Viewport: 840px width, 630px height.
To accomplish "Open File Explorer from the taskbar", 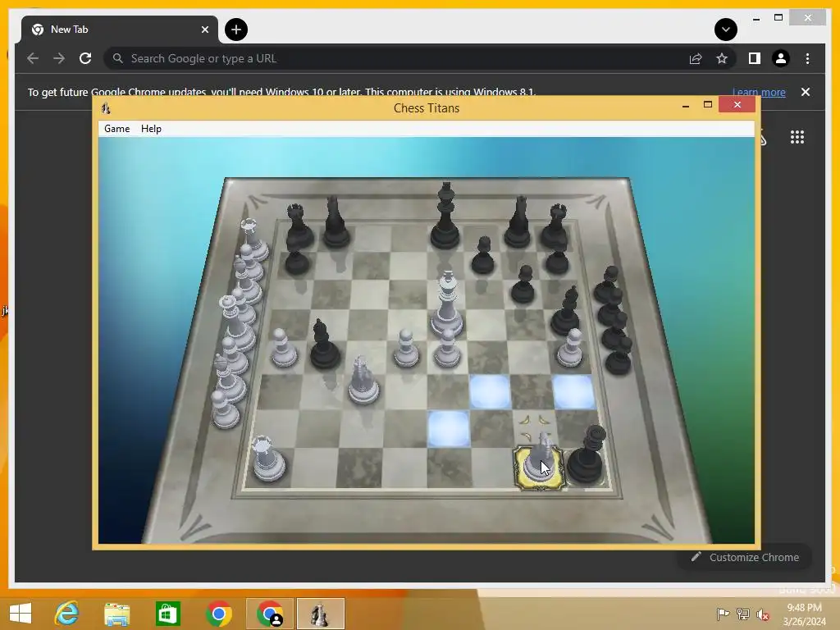I will (x=116, y=614).
